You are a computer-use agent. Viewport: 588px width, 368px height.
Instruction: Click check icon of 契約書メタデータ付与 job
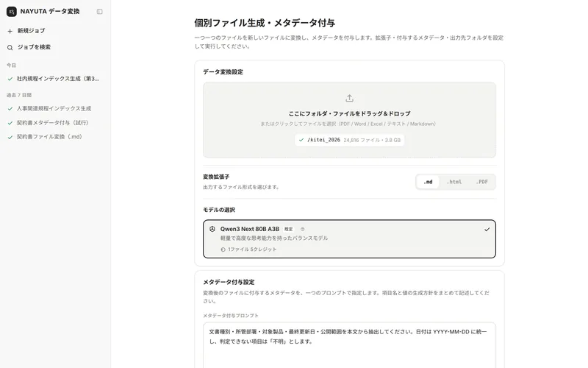click(x=10, y=123)
